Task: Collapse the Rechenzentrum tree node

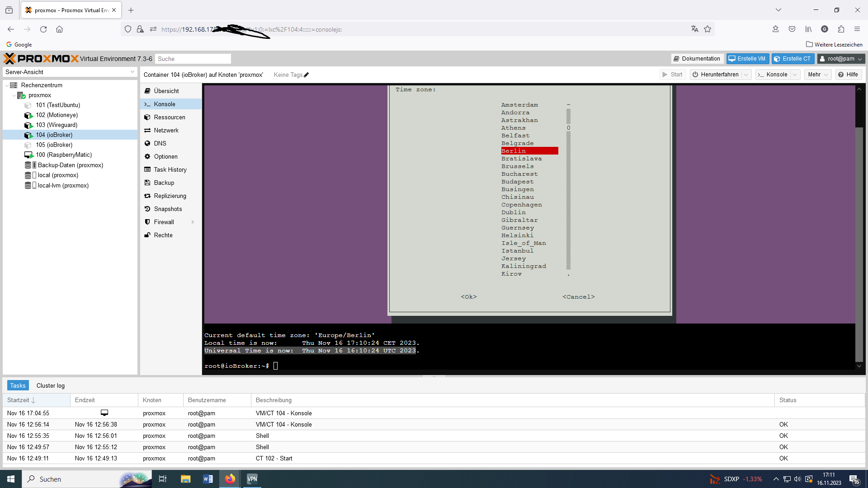Action: point(7,85)
